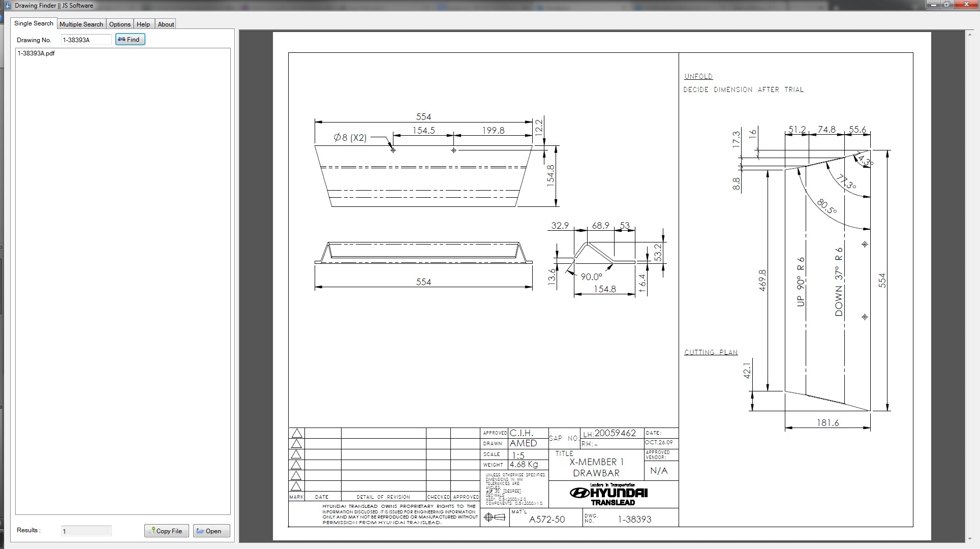The image size is (980, 549).
Task: Click the Find button with binoculars icon
Action: (130, 39)
